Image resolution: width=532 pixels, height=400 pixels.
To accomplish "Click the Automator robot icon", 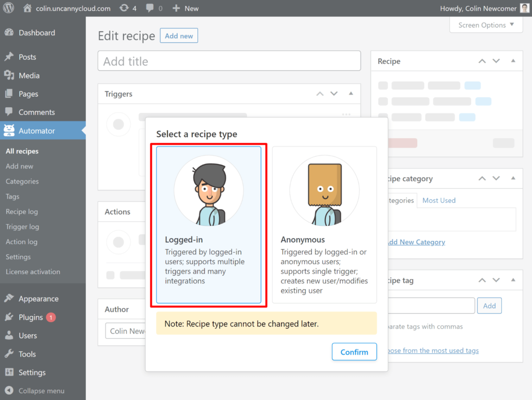I will click(9, 131).
